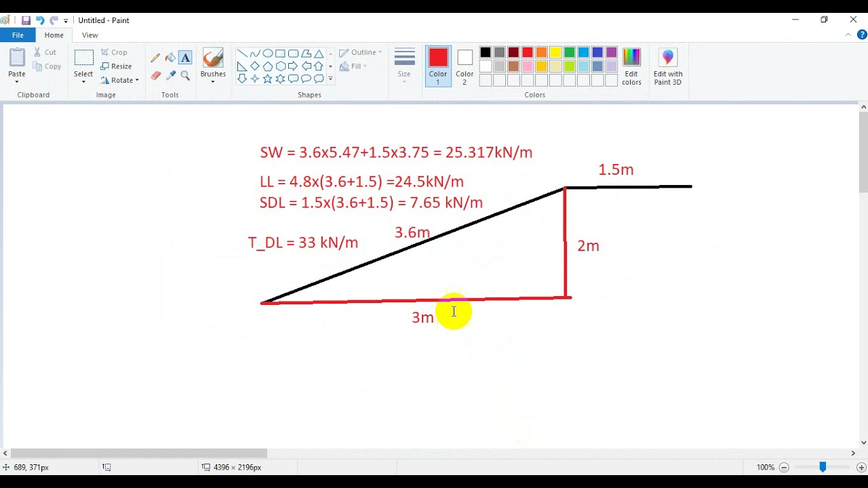Click the 'T_DL = 33 kN/m' text
868x488 pixels.
pyautogui.click(x=303, y=243)
